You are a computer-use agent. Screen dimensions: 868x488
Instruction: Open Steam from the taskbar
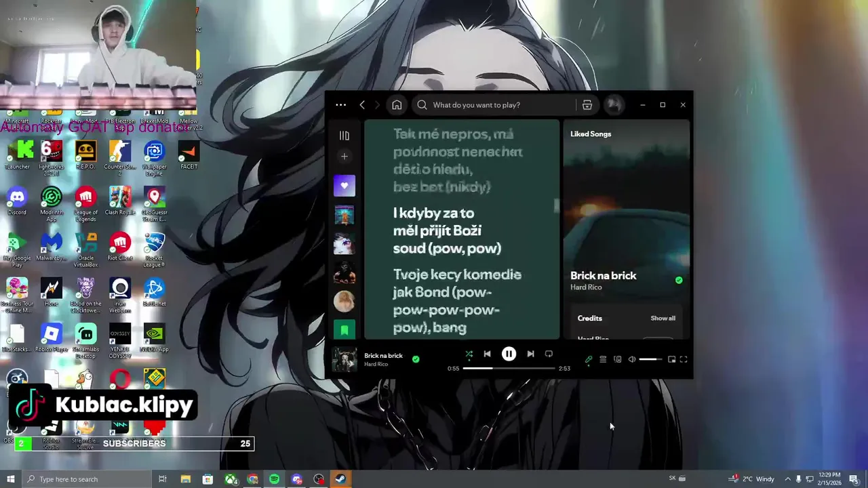[x=341, y=479]
